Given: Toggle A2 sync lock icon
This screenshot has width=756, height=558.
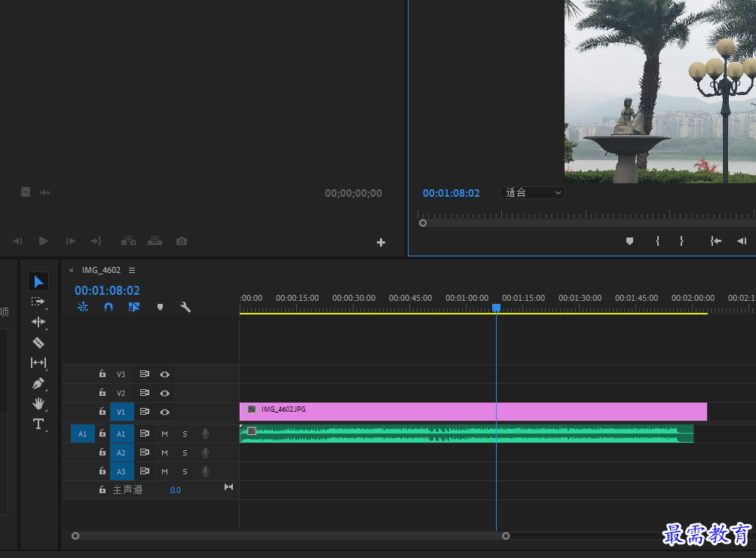Looking at the screenshot, I should pos(144,452).
